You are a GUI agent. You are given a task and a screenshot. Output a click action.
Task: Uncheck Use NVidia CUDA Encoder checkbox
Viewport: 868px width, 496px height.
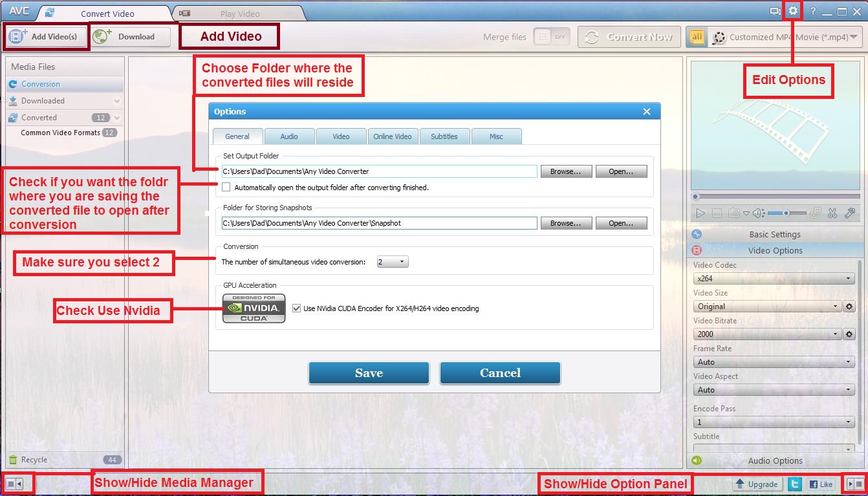pyautogui.click(x=296, y=308)
